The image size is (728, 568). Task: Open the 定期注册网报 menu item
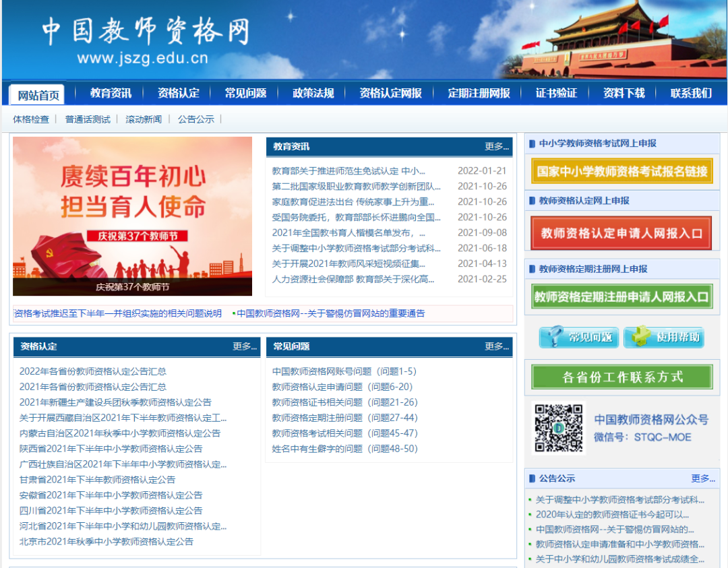[479, 93]
